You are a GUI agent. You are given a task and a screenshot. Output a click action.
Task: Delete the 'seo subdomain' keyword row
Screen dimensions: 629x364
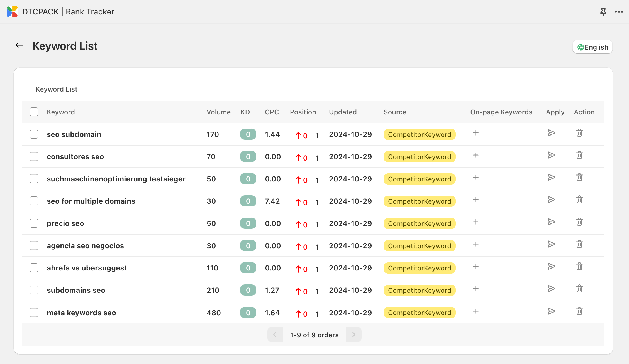click(x=579, y=133)
